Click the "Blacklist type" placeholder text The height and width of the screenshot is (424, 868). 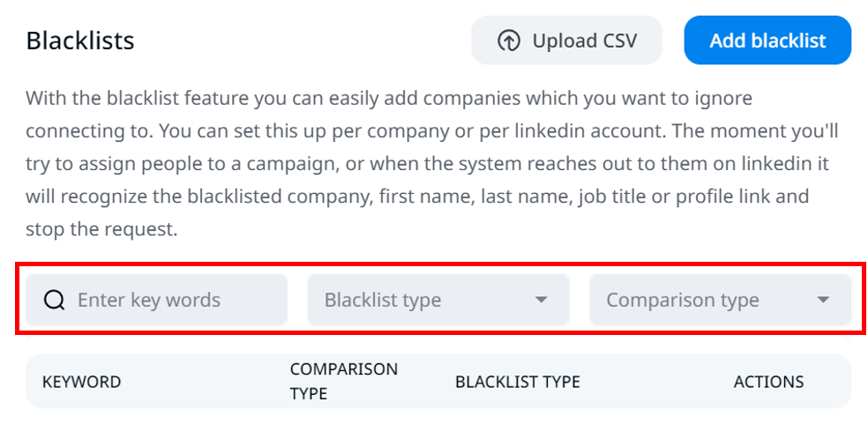coord(382,300)
